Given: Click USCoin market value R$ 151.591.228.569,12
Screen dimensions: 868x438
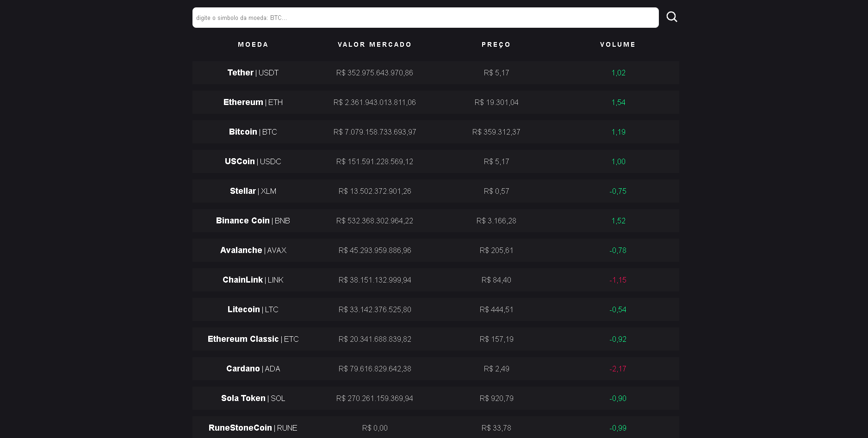Looking at the screenshot, I should [375, 161].
